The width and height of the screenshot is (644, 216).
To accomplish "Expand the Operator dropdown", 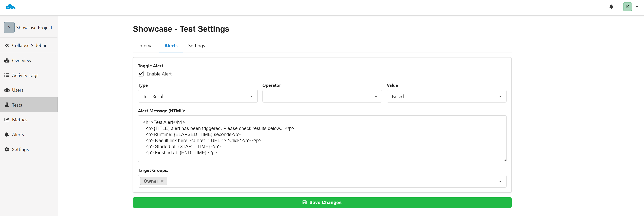I will 322,96.
